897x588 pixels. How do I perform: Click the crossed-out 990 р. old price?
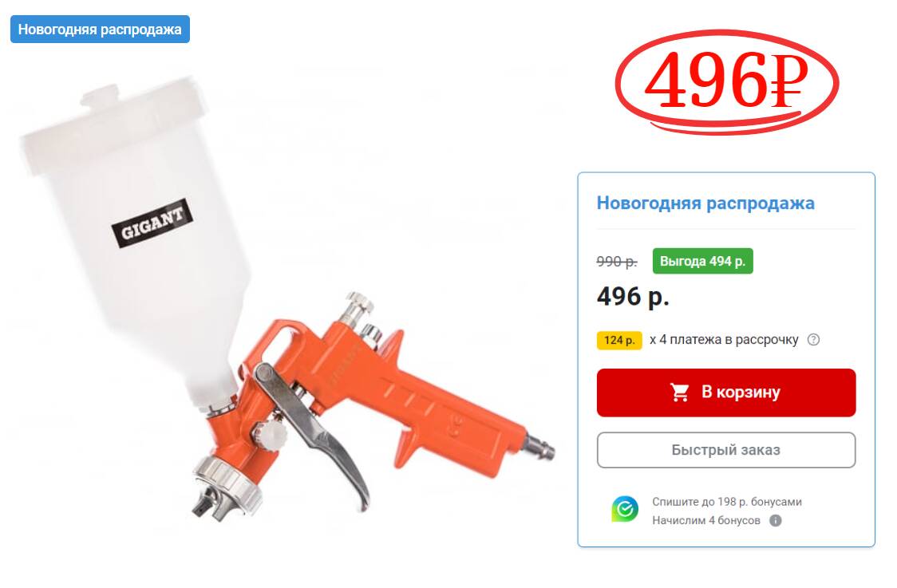617,262
